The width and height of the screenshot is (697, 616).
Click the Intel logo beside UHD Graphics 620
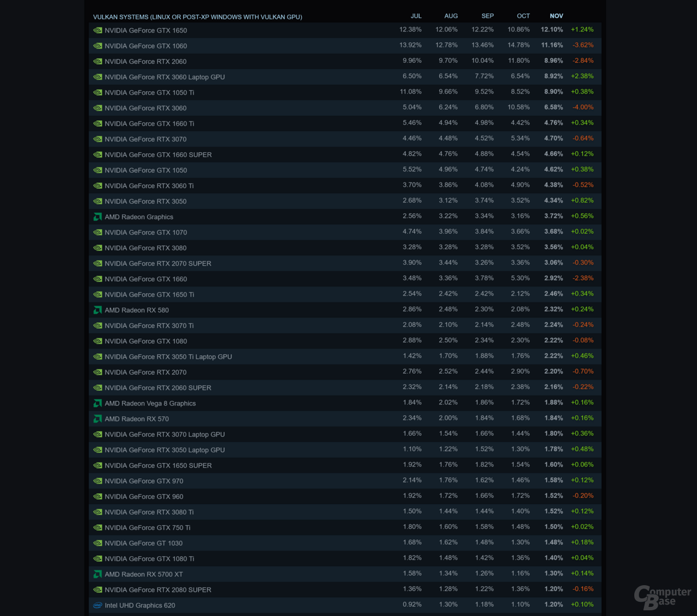click(98, 605)
